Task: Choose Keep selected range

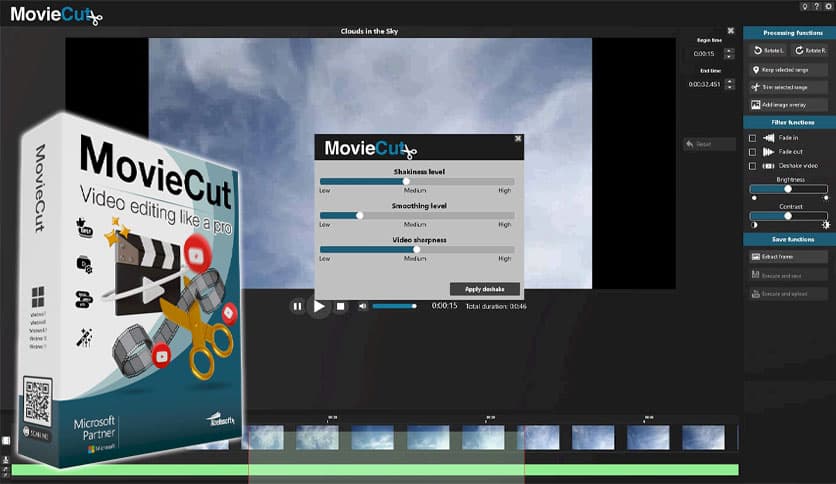Action: click(x=788, y=70)
